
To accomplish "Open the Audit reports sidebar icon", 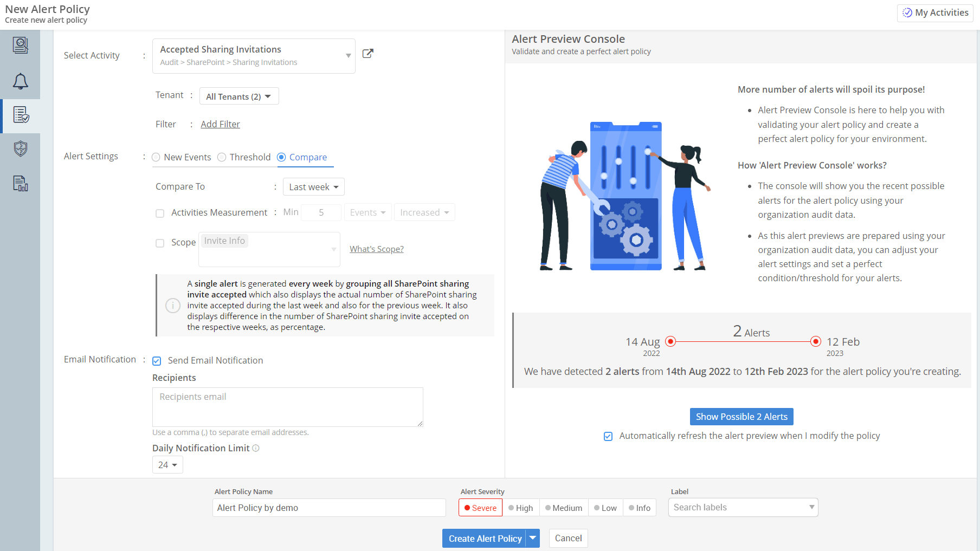I will pyautogui.click(x=20, y=45).
